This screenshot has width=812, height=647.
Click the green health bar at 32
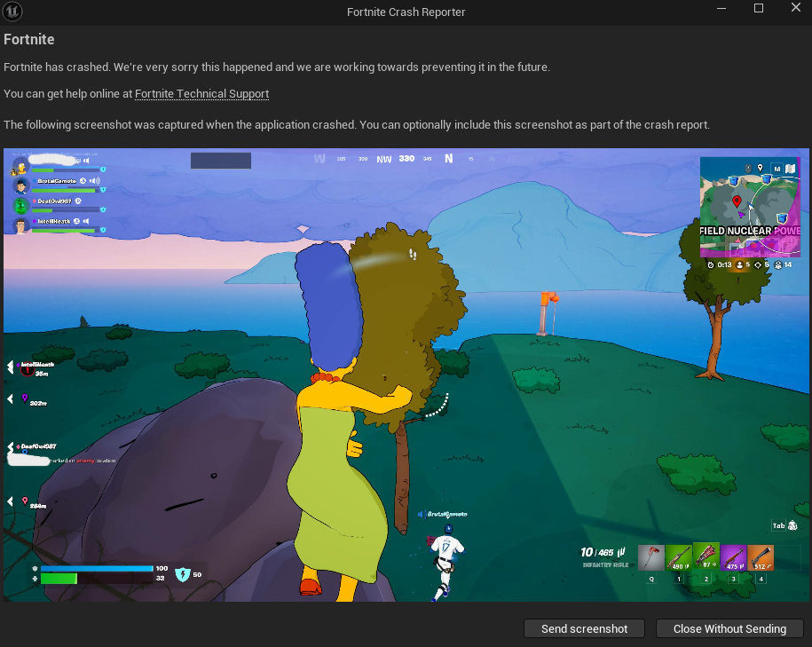[59, 578]
